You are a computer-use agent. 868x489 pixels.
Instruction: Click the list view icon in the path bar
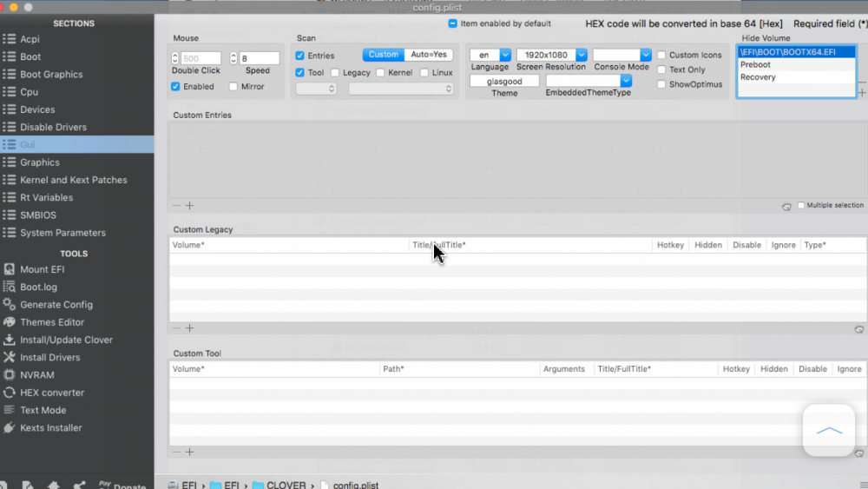[864, 486]
